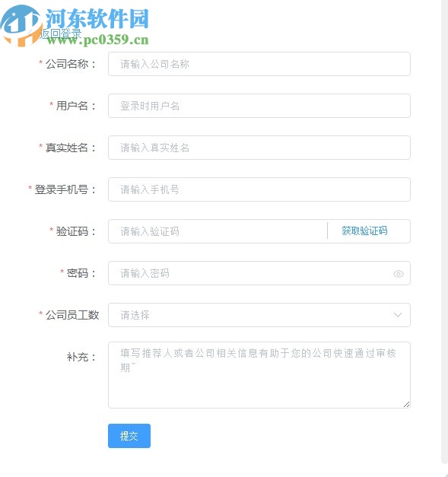
Task: Click the www.pc0359.cn watermark text
Action: tap(97, 40)
